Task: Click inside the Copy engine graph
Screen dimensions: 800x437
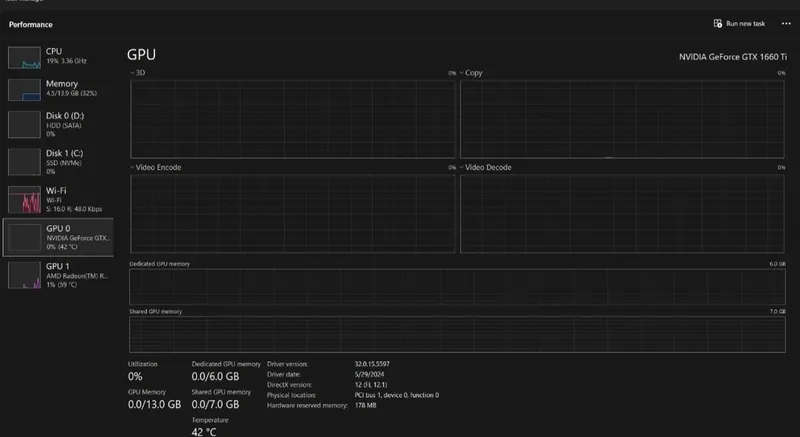Action: click(622, 119)
